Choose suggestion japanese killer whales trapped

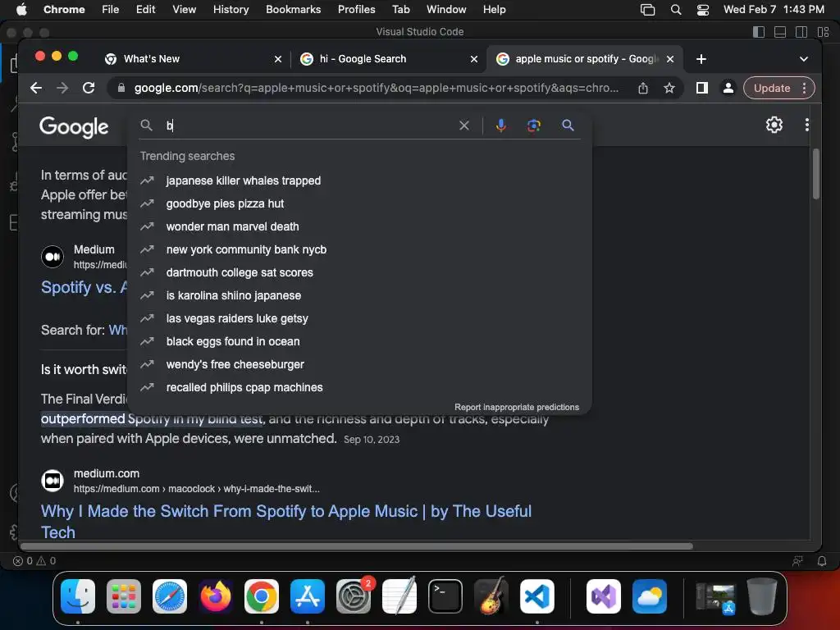coord(359,180)
